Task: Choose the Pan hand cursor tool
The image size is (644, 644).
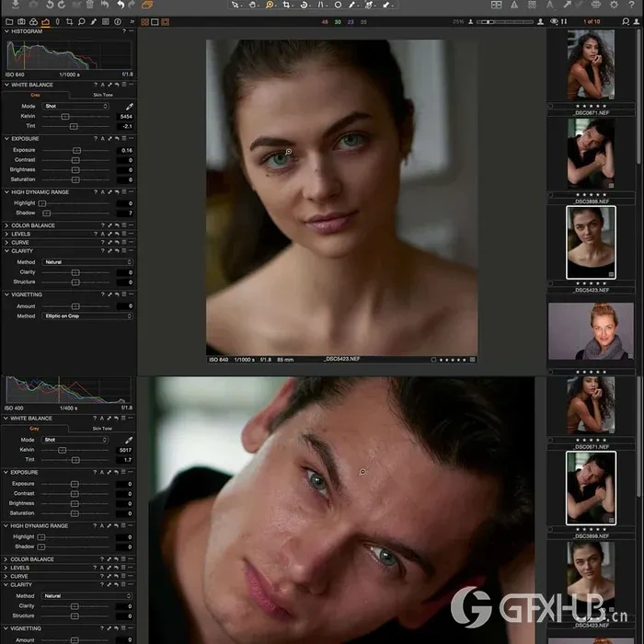Action: coord(252,5)
